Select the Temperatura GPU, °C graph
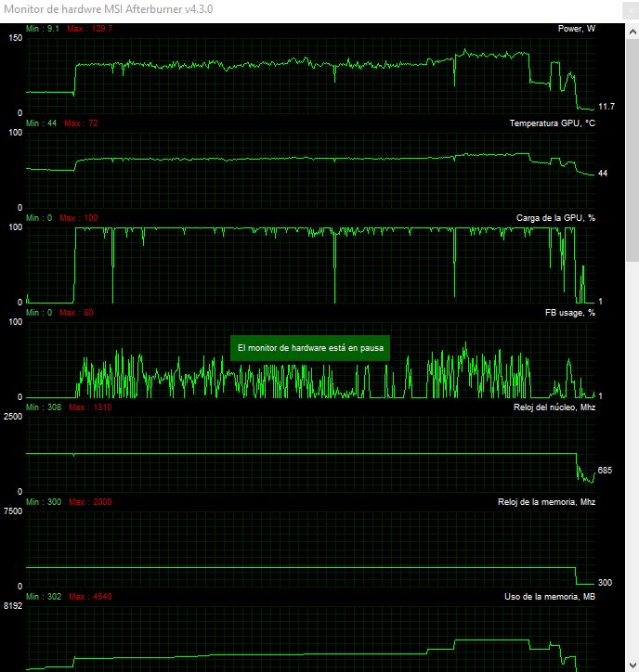The image size is (639, 672). (x=310, y=170)
